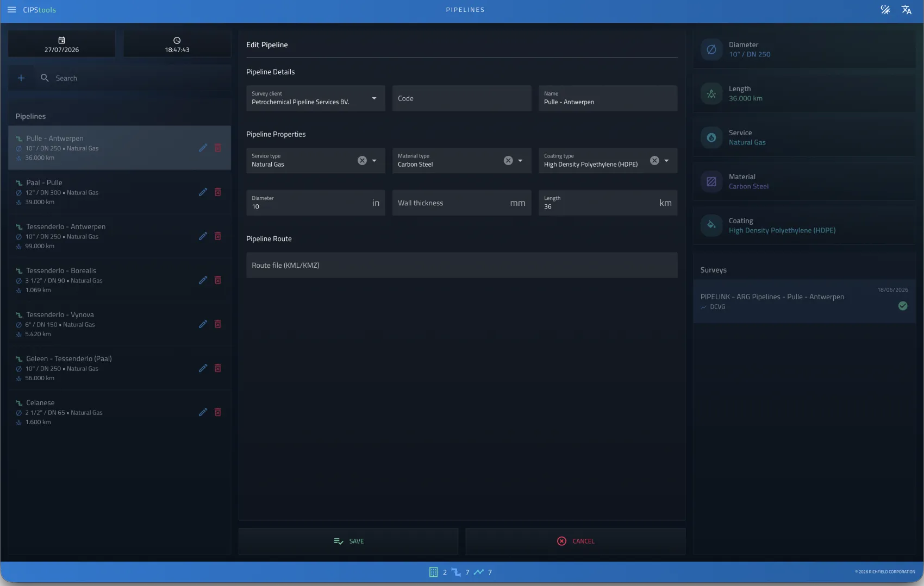Delete the Pulle - Antwerpen pipeline
924x586 pixels.
tap(218, 148)
